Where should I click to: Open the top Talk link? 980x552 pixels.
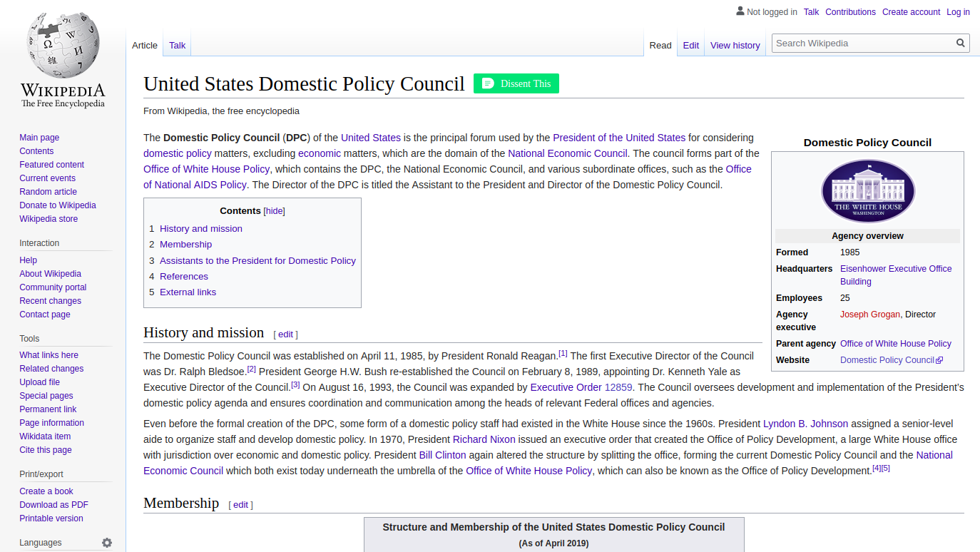point(811,12)
